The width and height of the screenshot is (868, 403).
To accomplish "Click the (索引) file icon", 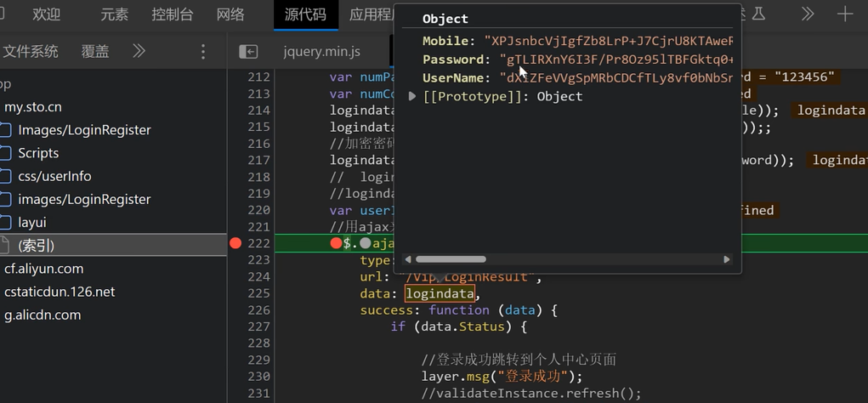I will click(6, 246).
